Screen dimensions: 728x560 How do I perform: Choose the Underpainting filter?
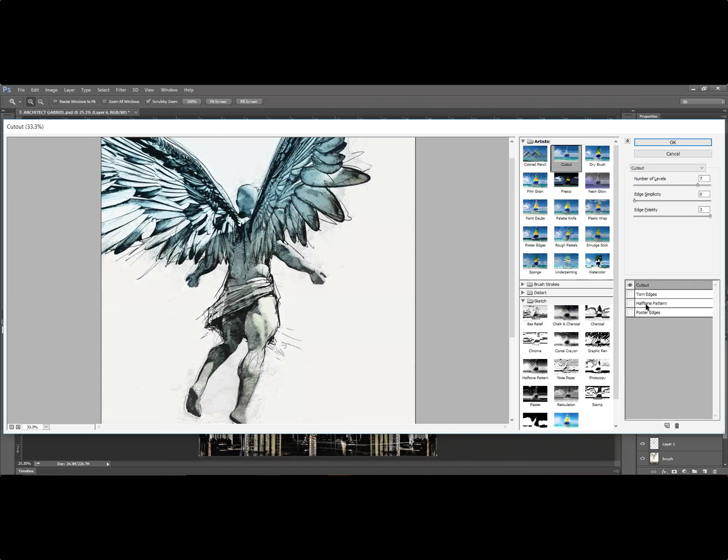pos(566,263)
